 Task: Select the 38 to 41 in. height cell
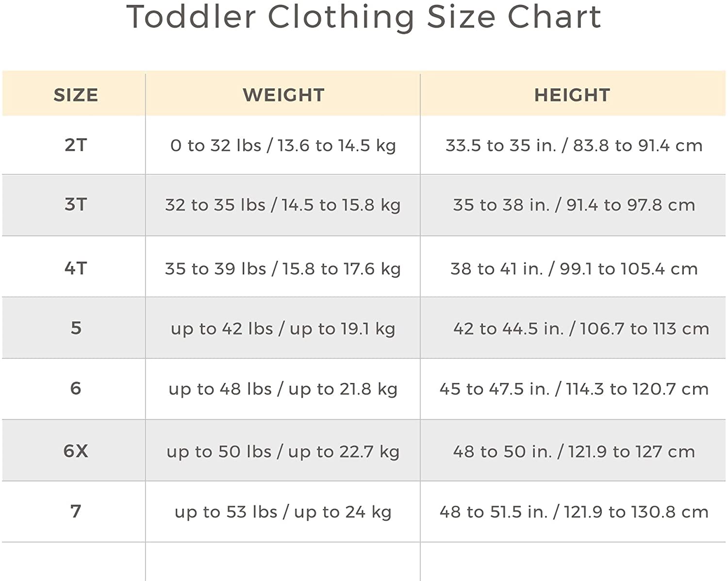[x=574, y=268]
